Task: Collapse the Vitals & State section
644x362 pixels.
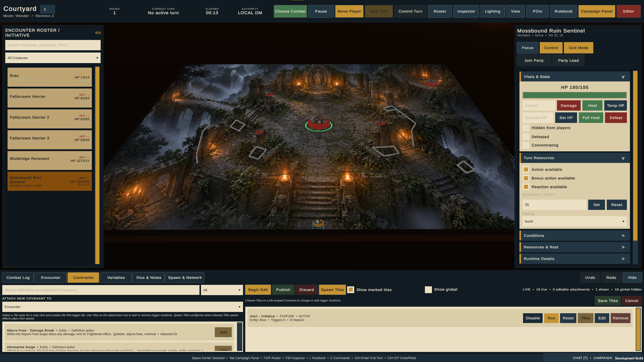Action: (575, 77)
